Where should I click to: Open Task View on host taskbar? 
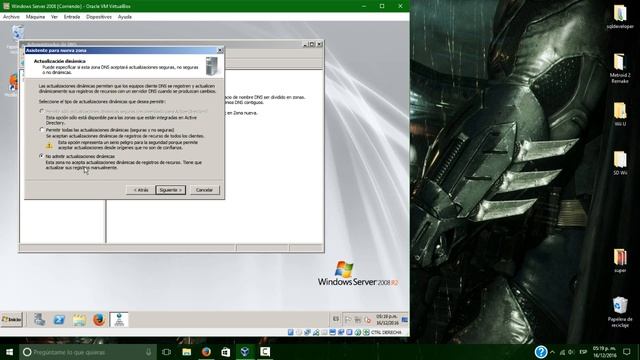(x=167, y=352)
